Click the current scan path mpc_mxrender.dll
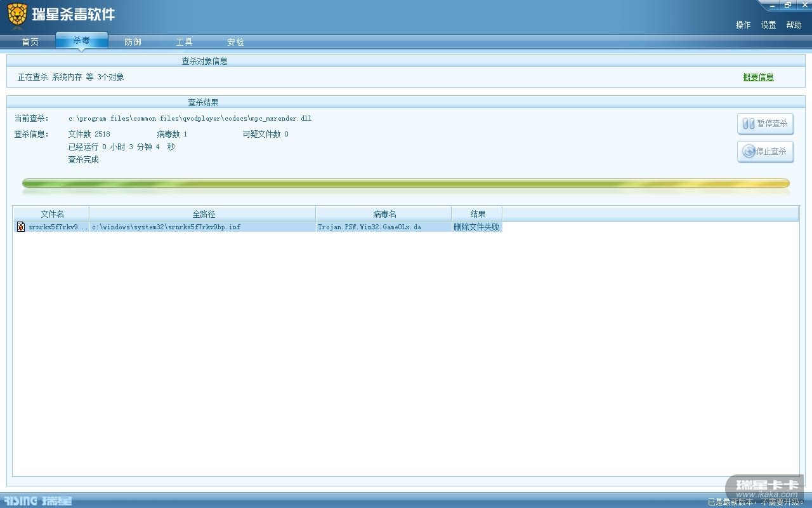The height and width of the screenshot is (508, 812). [x=190, y=118]
